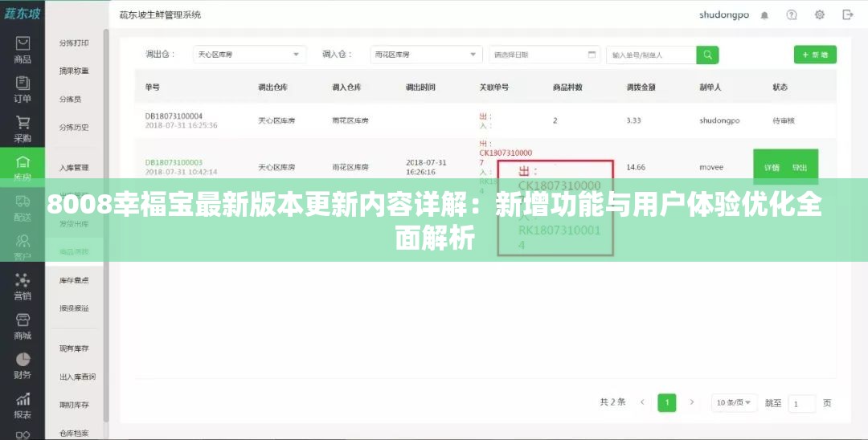Open the 10 条/页 page size dropdown
The height and width of the screenshot is (440, 868).
coord(734,403)
